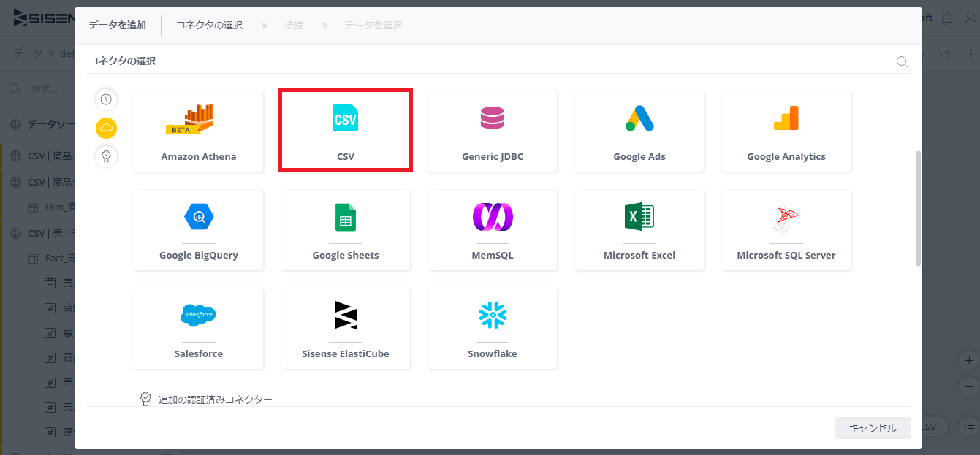Choose the CSV connector card

coord(346,131)
